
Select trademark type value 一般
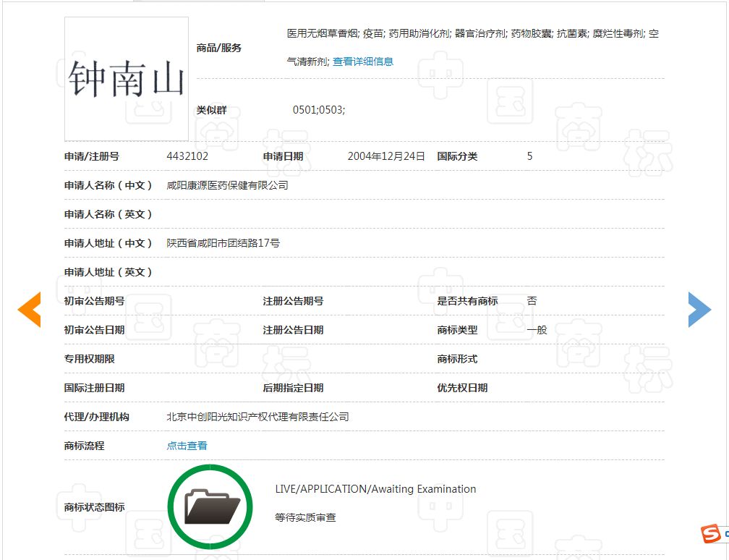point(537,330)
